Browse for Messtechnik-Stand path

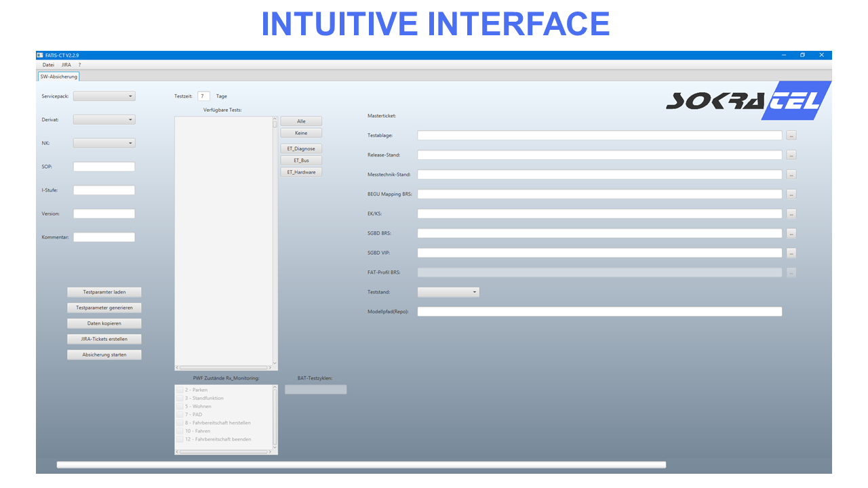(791, 174)
